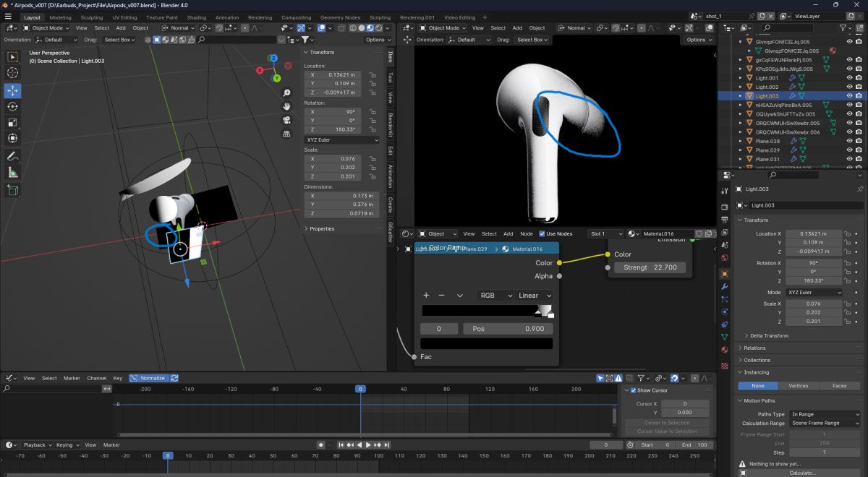Click the black color ramp stop color swatch
The height and width of the screenshot is (477, 868).
click(487, 344)
